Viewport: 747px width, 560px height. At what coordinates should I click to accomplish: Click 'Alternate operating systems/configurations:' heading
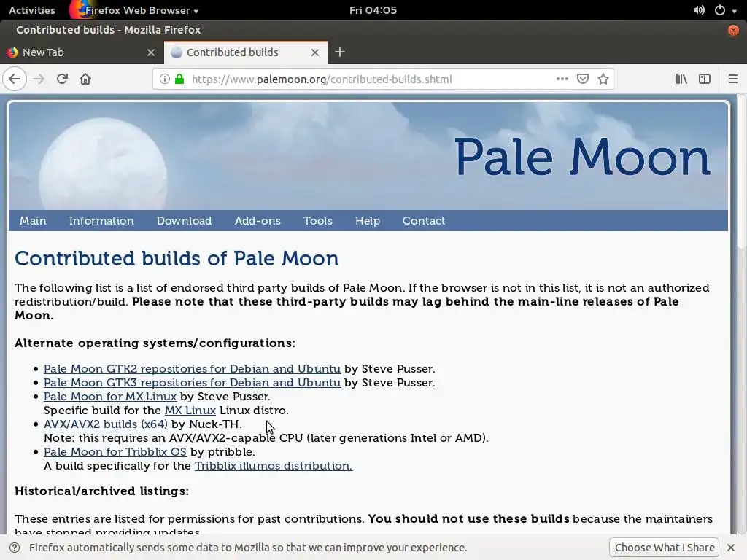155,343
